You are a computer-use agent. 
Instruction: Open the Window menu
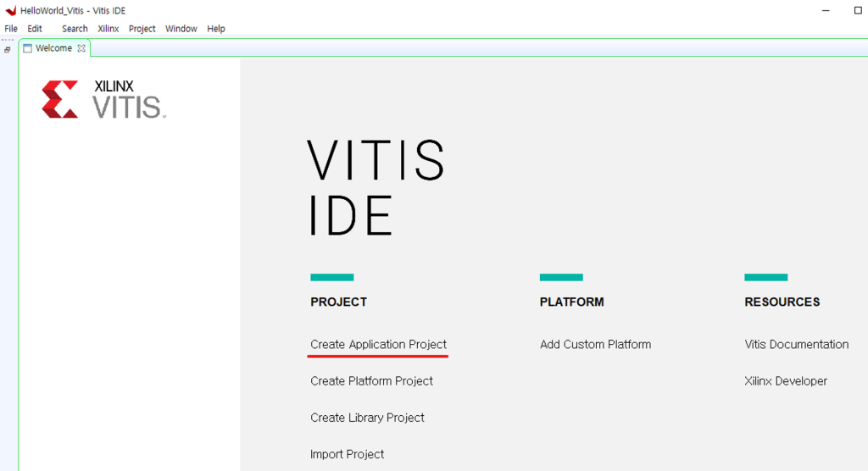(x=181, y=29)
